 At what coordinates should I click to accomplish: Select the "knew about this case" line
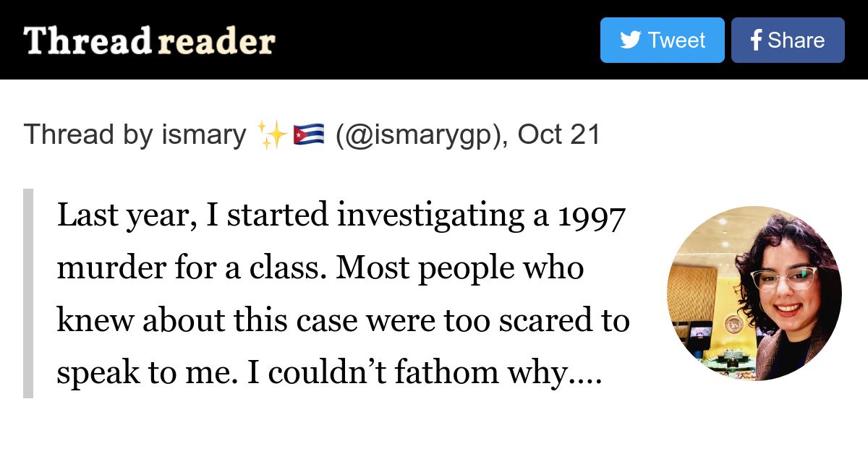(343, 321)
